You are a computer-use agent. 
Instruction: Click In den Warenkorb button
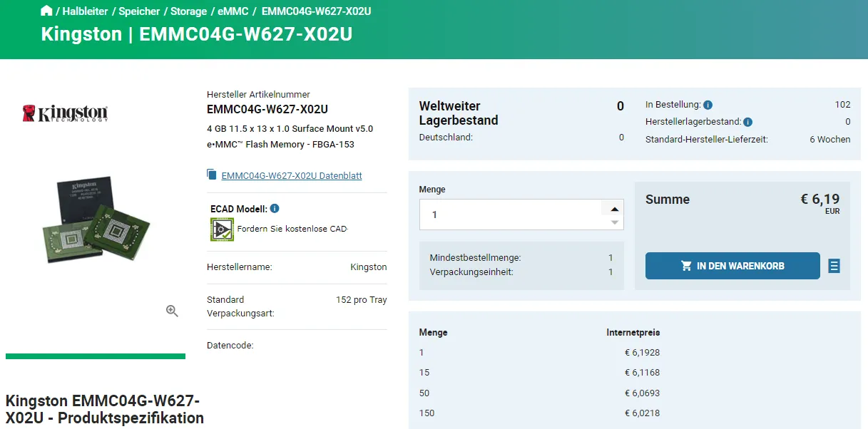coord(732,266)
